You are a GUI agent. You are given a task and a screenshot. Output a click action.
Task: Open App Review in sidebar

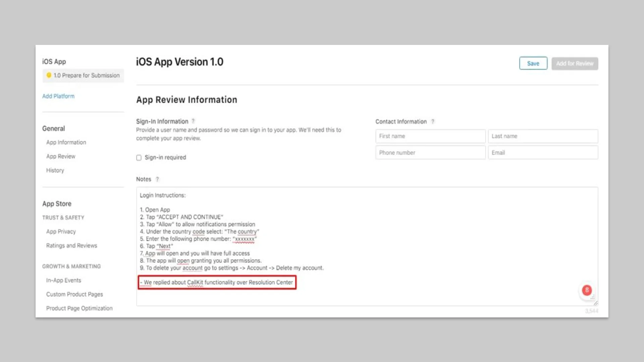61,157
